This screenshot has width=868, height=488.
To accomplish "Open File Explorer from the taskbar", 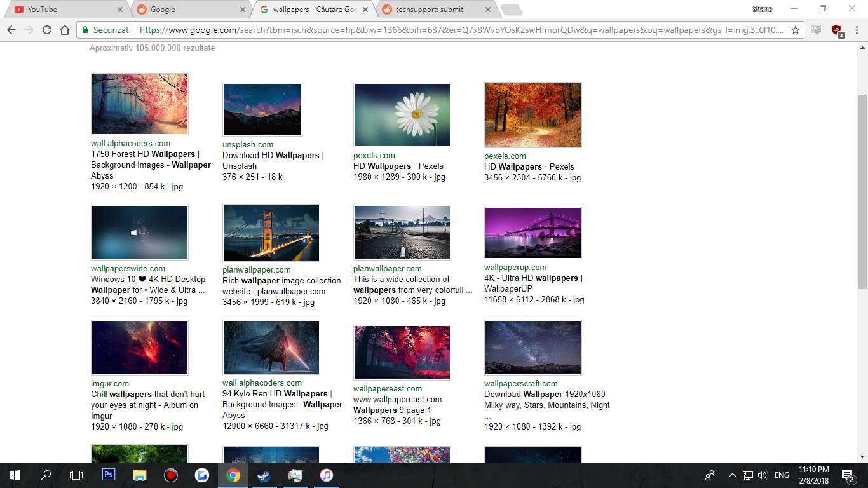I will 140,475.
